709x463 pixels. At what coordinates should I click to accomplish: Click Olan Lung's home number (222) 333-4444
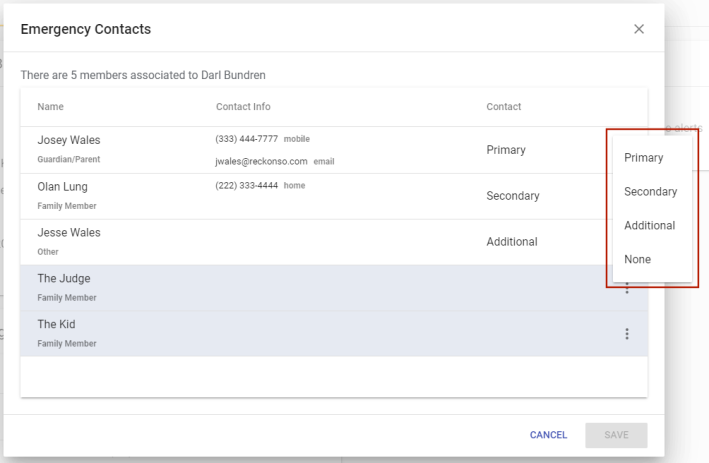pyautogui.click(x=246, y=185)
